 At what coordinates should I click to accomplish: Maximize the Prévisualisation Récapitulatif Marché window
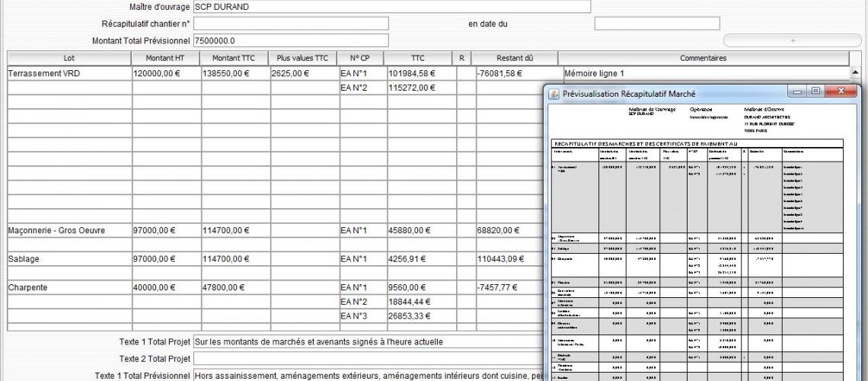(815, 91)
